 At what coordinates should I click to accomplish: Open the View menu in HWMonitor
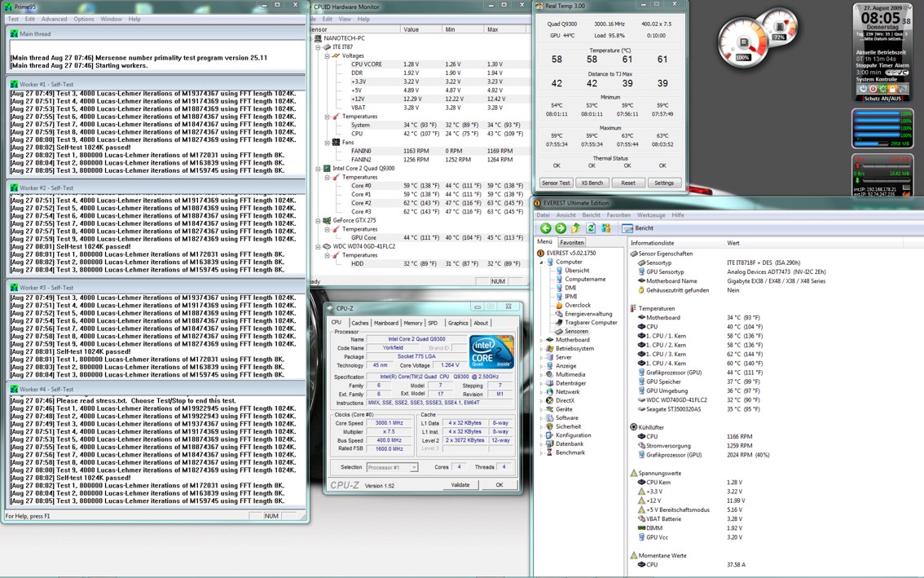345,19
